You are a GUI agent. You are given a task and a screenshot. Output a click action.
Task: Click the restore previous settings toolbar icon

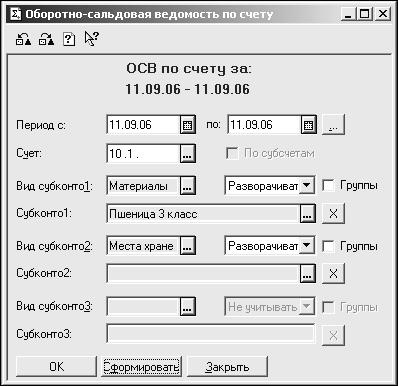(23, 40)
